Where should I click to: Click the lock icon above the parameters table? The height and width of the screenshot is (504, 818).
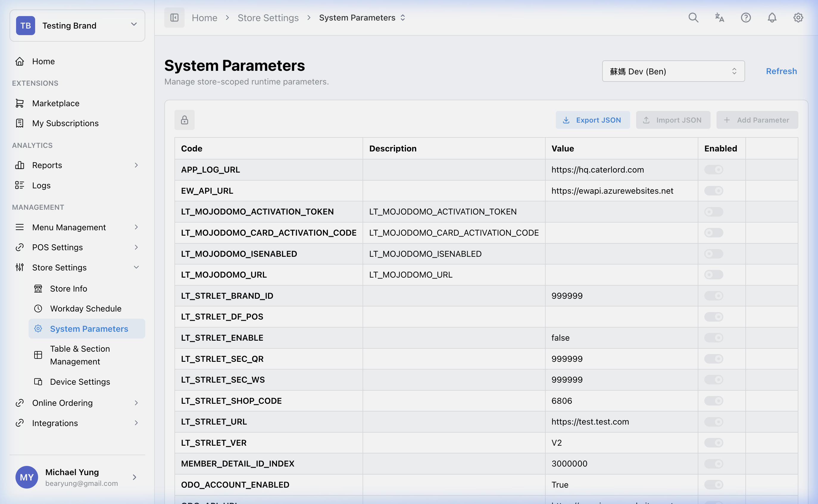pyautogui.click(x=185, y=120)
